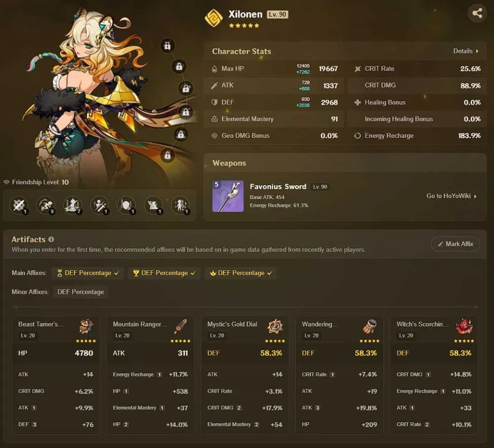
Task: Select the Geo DMG Bonus stat row
Action: pyautogui.click(x=274, y=136)
